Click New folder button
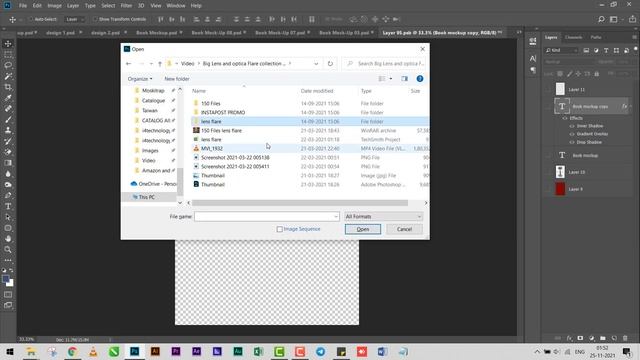Screen dimensions: 640x360 [177, 79]
